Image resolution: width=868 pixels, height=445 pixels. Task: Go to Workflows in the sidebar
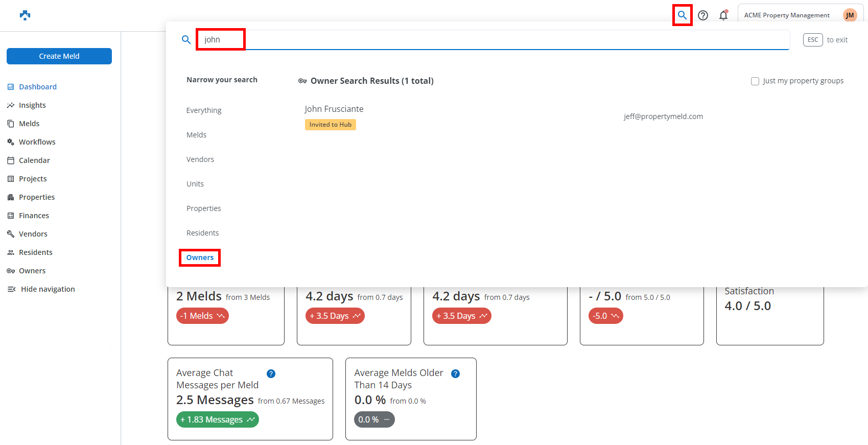coord(37,142)
